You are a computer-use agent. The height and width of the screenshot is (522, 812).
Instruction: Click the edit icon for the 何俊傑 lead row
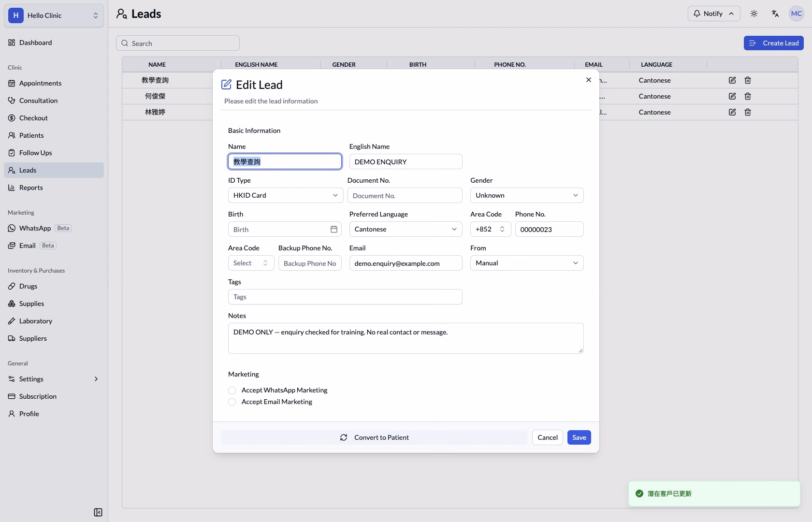[732, 96]
